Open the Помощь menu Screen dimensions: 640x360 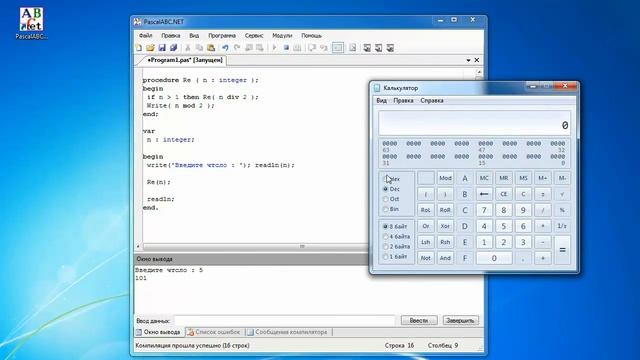(311, 36)
